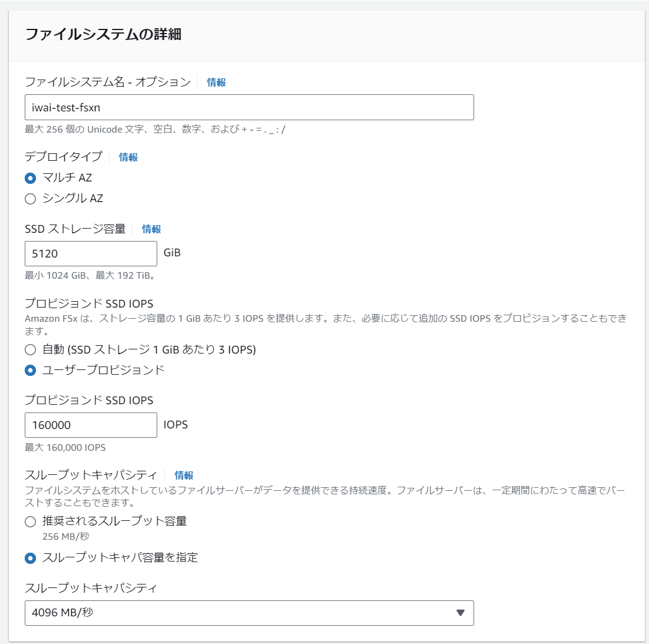Click the 最小 1024 GiB、最大 192 TiB hint
649x644 pixels.
pos(90,275)
